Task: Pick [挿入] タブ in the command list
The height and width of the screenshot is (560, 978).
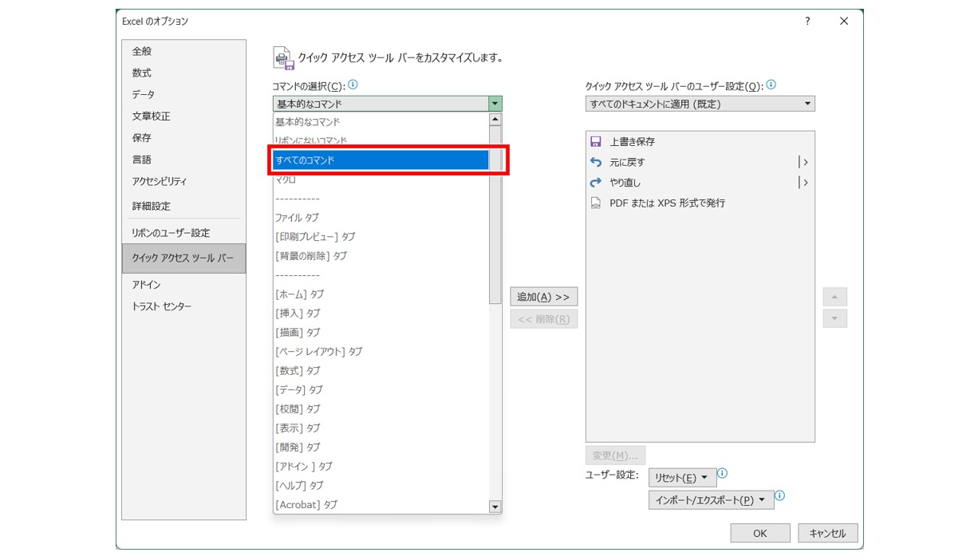Action: [x=381, y=314]
